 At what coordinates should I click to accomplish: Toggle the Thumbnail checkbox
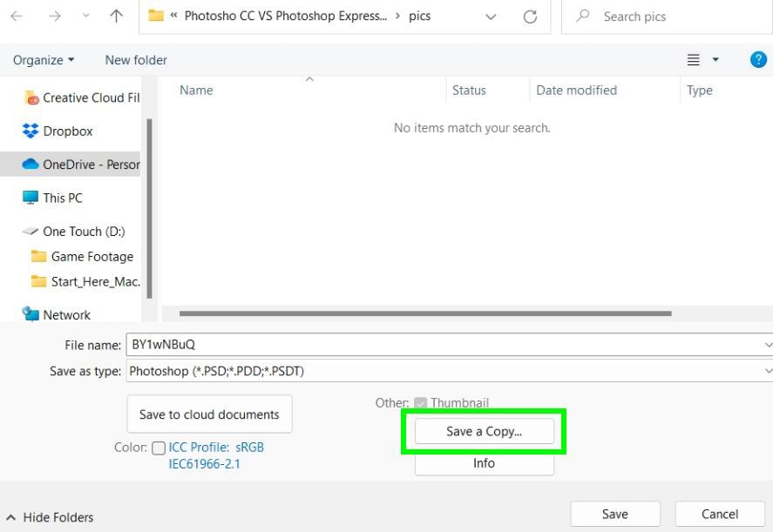[x=421, y=403]
